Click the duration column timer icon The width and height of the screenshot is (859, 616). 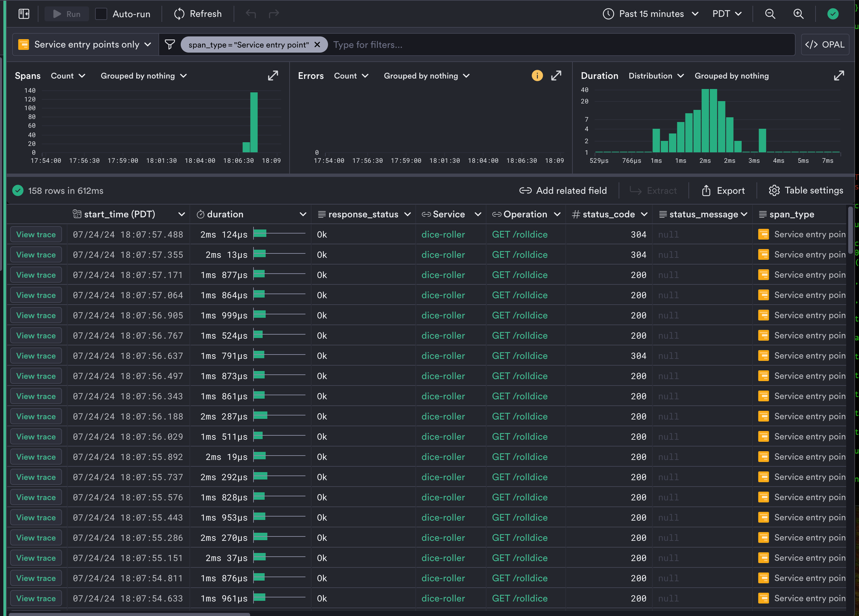click(x=200, y=214)
